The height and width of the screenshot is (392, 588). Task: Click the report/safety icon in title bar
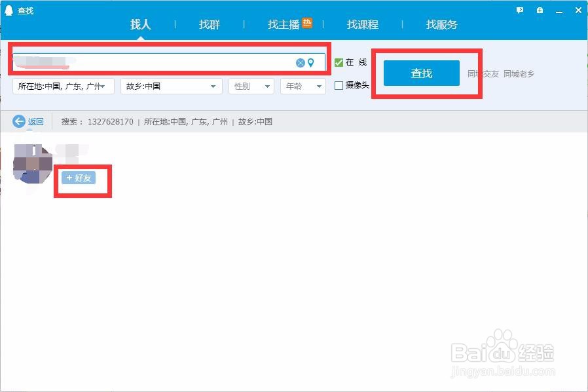(x=539, y=10)
